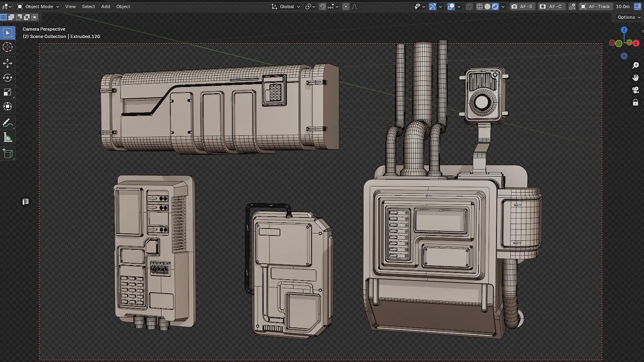Switch to material preview shading

(495, 6)
